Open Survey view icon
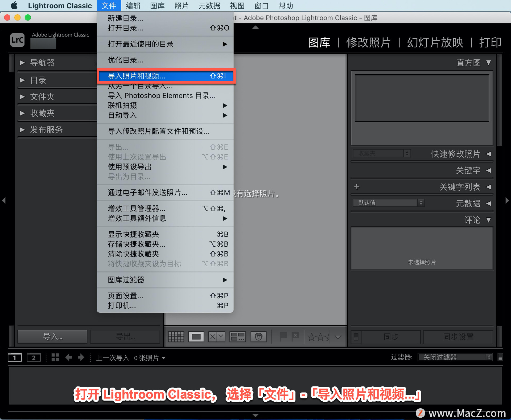Screen dimensions: 511x420 click(237, 337)
